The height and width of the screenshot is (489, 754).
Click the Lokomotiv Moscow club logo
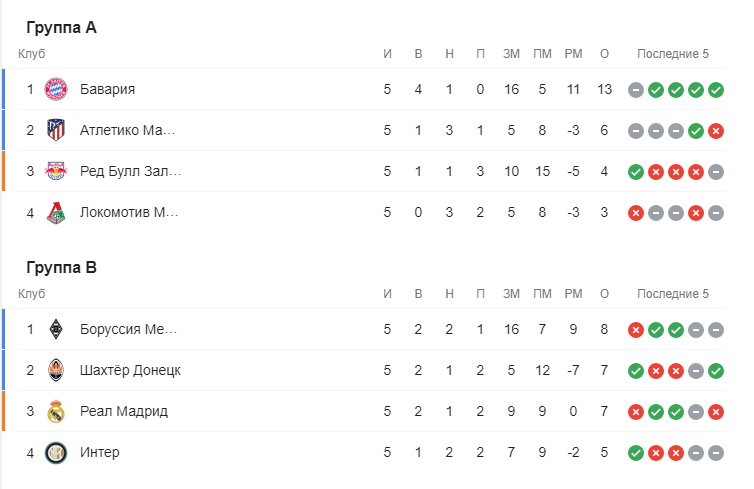pyautogui.click(x=55, y=212)
